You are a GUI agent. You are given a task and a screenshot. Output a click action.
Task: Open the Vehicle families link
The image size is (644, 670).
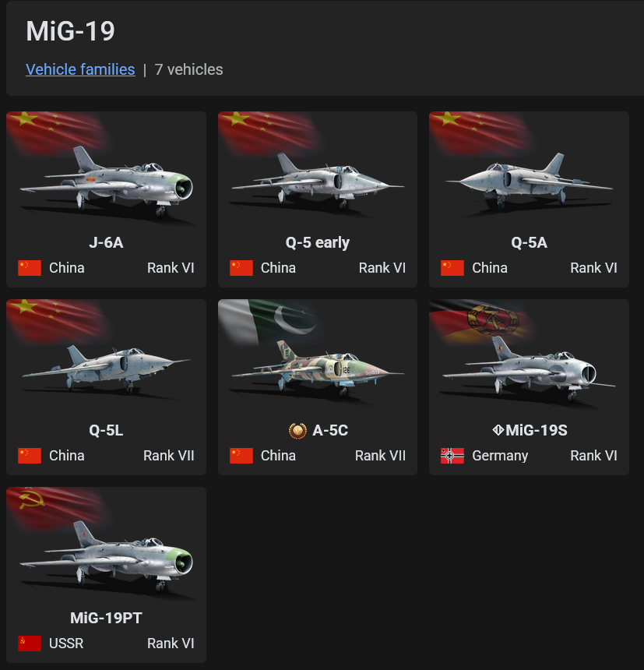[x=80, y=69]
